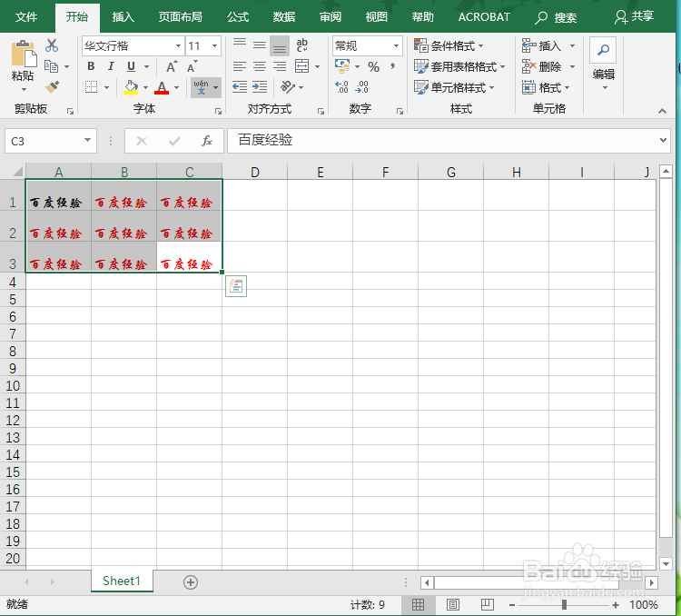Toggle Italic formatting
681x616 pixels.
coord(111,66)
